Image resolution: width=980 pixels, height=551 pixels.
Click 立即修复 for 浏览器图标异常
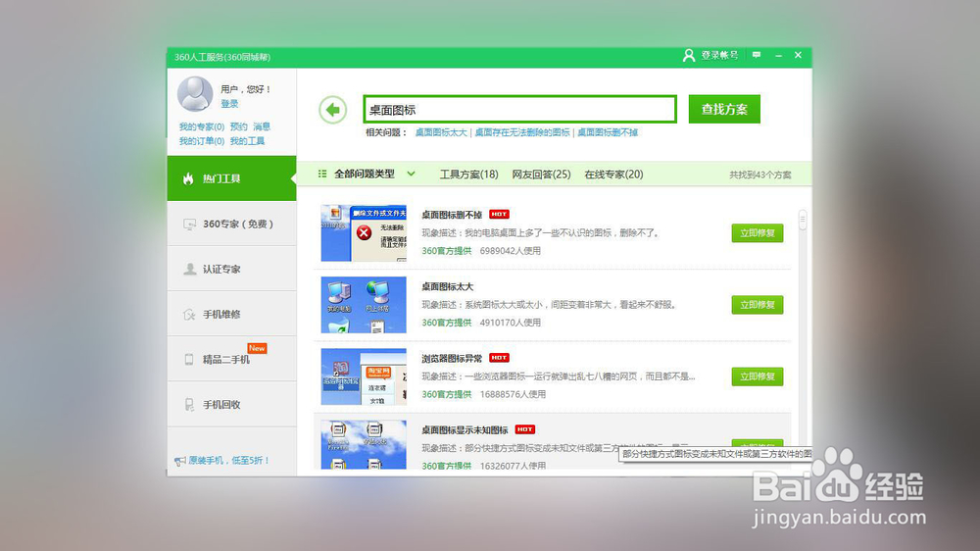(758, 376)
